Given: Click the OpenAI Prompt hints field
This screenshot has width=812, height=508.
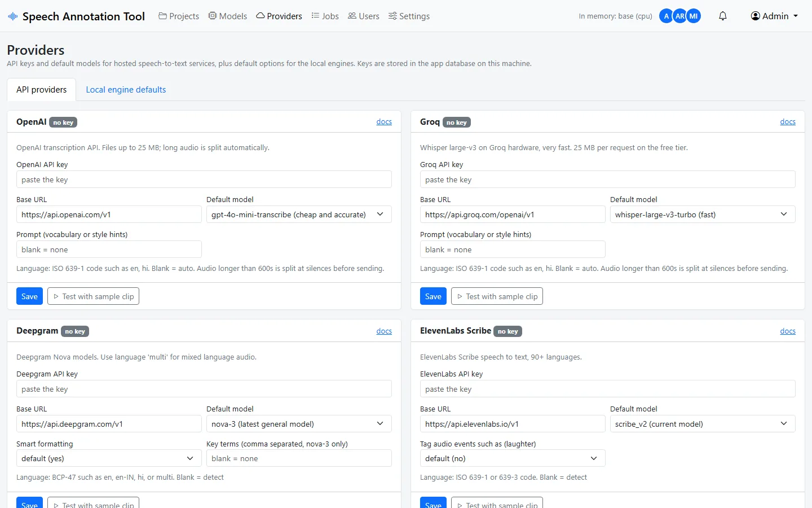Looking at the screenshot, I should tap(109, 249).
